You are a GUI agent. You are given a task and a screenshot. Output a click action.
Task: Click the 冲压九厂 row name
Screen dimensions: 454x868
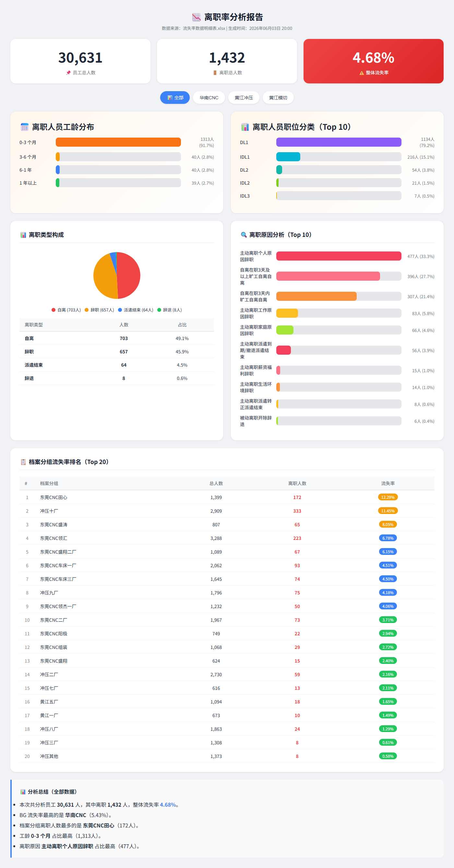49,593
